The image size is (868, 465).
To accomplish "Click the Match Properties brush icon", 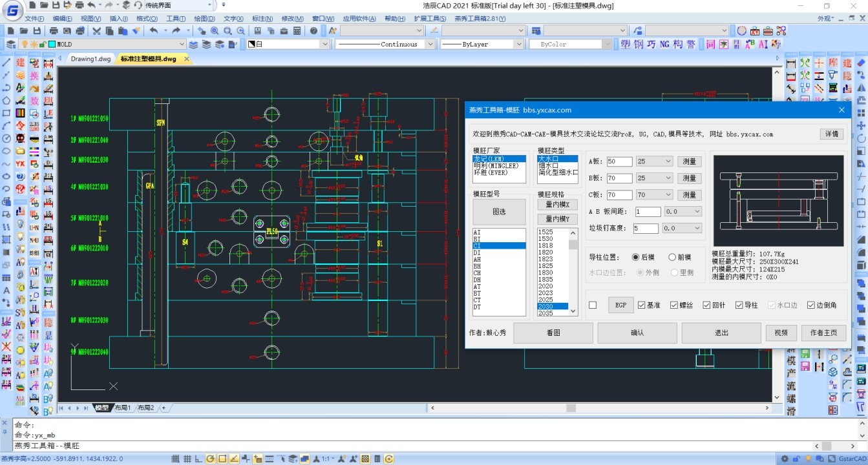I will pos(136,30).
